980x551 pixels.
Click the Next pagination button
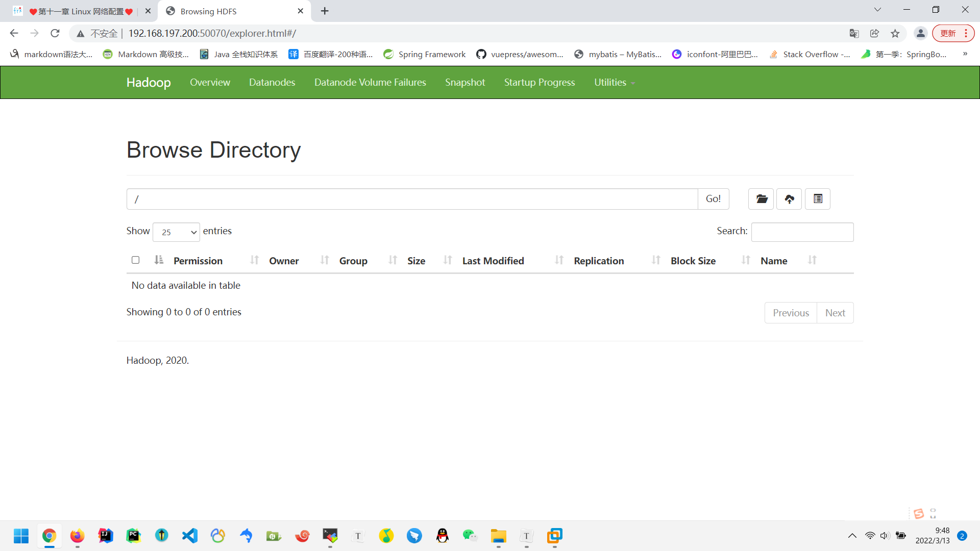[835, 313]
